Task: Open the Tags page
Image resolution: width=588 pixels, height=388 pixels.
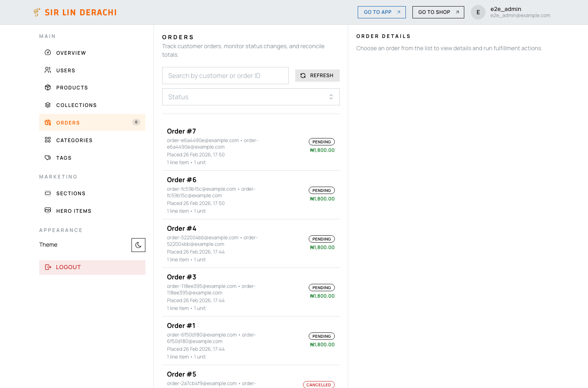Action: coord(92,158)
